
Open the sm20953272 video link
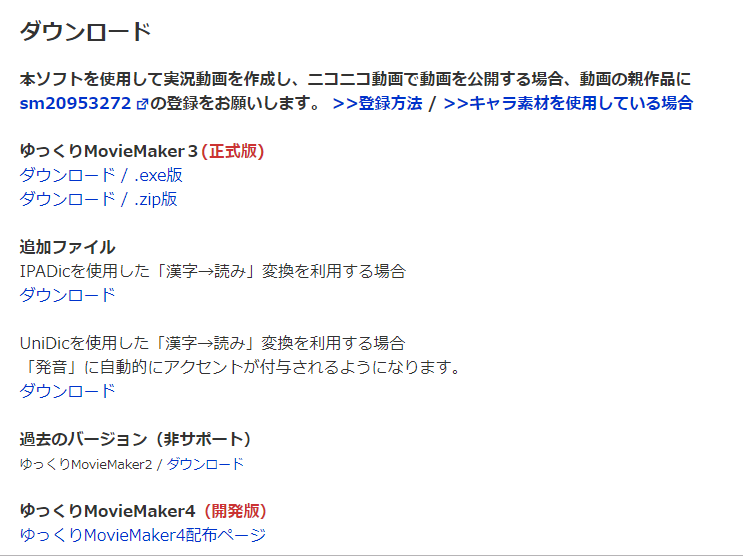pos(75,103)
